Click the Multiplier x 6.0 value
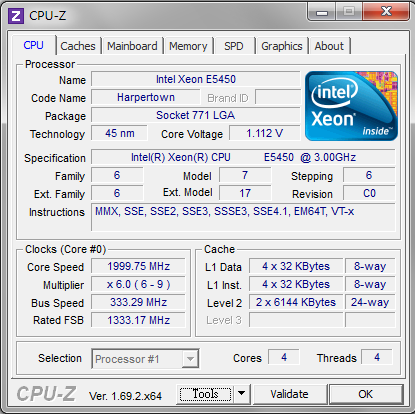 pos(138,284)
